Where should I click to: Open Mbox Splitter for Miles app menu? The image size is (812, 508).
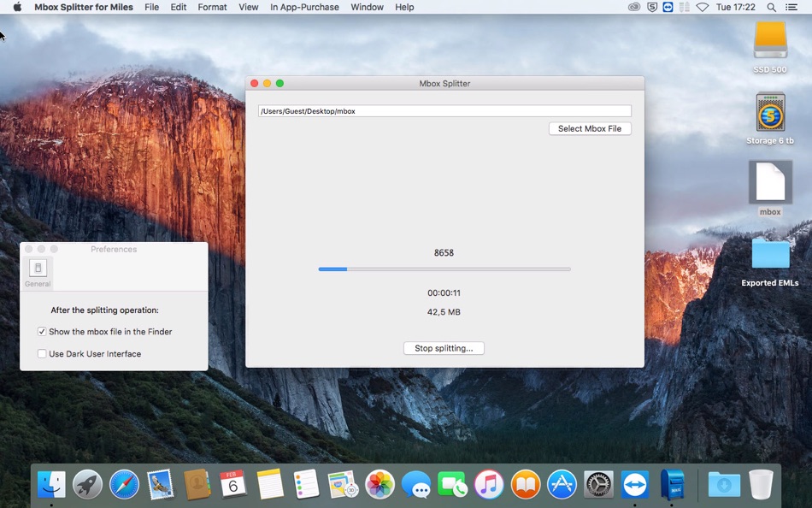pos(84,7)
